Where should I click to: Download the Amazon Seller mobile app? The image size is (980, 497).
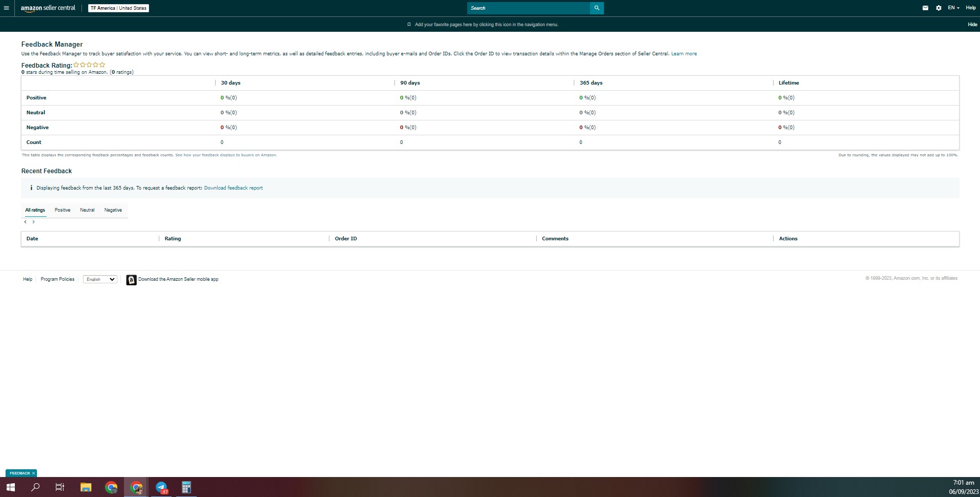tap(178, 279)
